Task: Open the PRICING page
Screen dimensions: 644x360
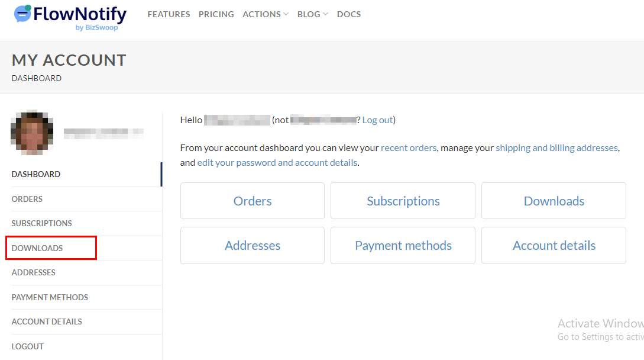Action: pos(216,14)
